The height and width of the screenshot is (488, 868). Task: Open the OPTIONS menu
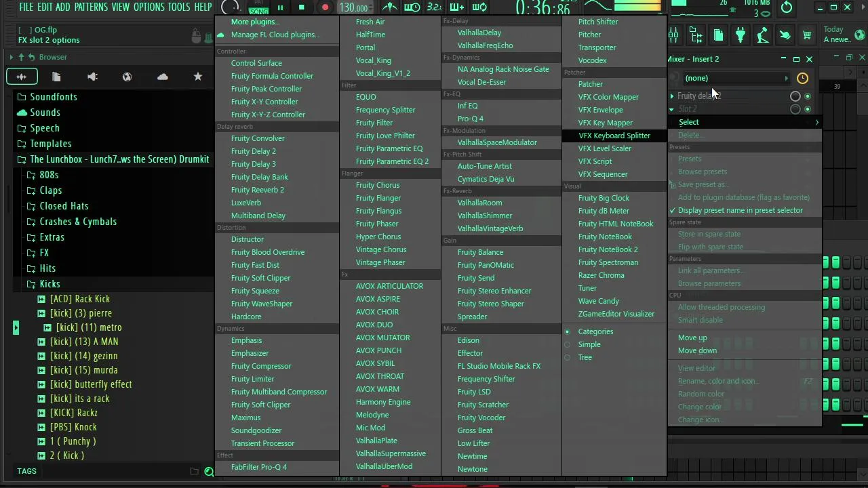click(149, 7)
